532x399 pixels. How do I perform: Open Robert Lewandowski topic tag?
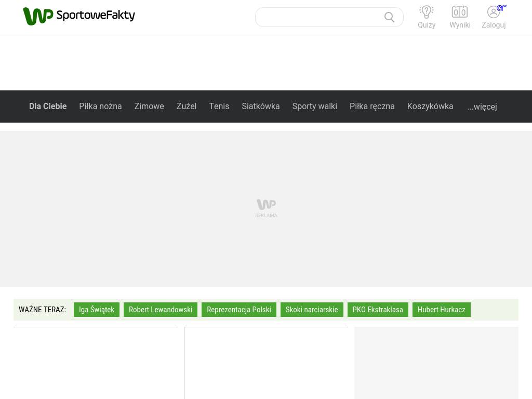coord(161,310)
